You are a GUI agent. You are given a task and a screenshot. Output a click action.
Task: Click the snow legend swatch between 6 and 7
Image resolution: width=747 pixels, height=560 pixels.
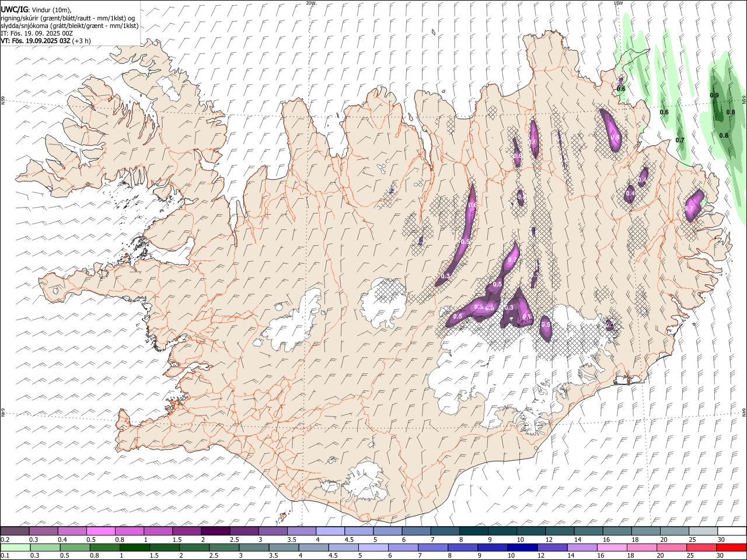[x=416, y=531]
